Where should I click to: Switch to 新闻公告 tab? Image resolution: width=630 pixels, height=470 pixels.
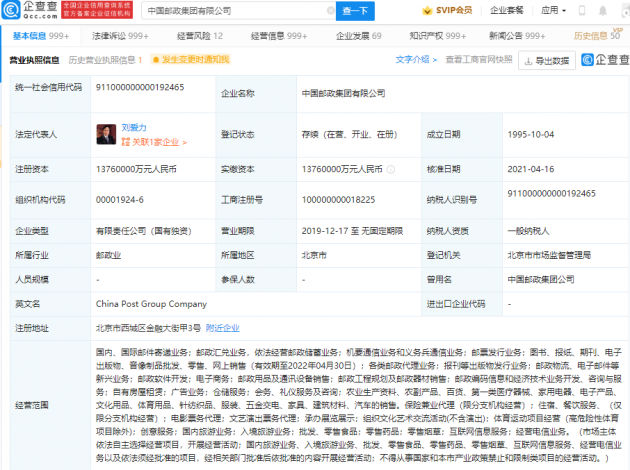click(x=517, y=36)
